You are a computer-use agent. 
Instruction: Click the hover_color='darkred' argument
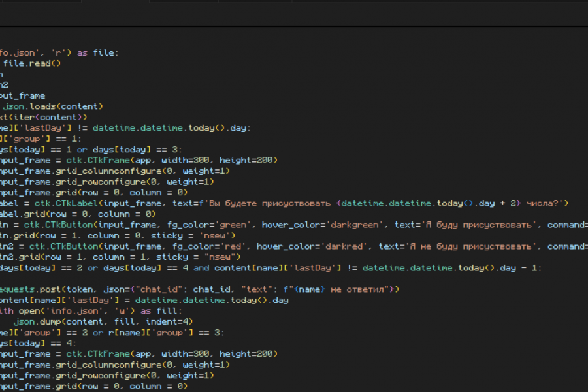point(312,246)
